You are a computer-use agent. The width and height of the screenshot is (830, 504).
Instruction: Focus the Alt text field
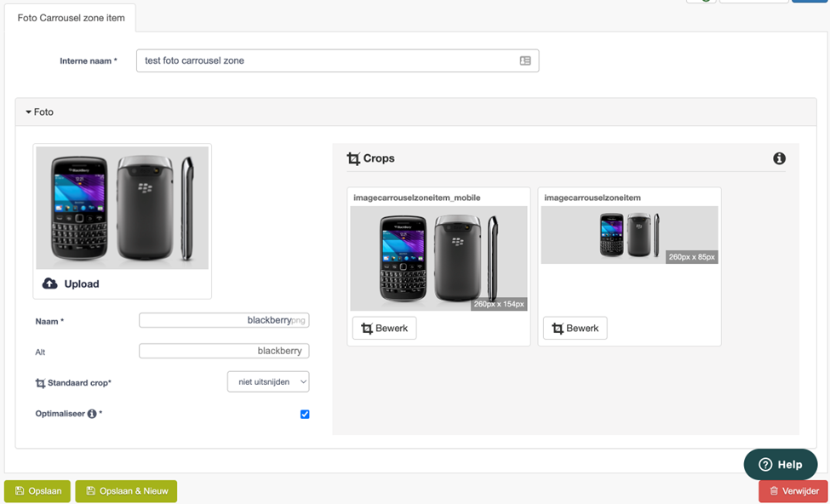click(x=224, y=351)
